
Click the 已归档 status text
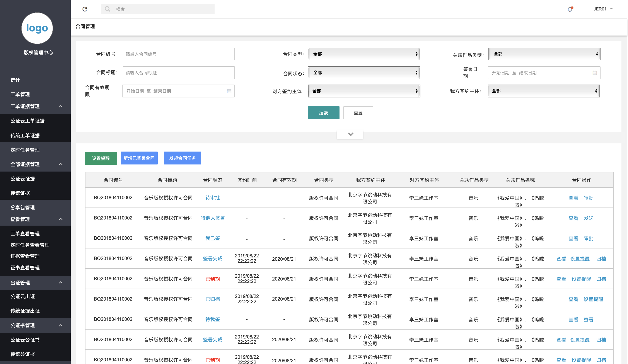[212, 299]
